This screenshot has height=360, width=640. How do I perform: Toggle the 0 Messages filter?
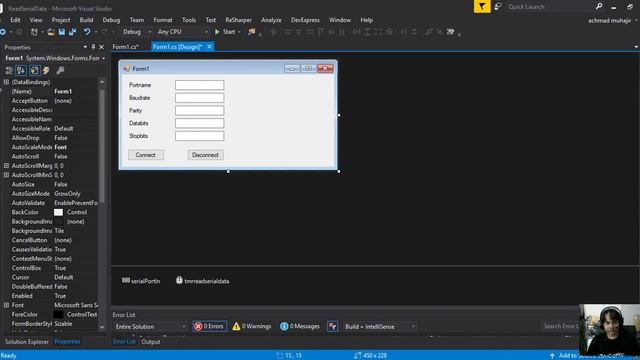300,327
